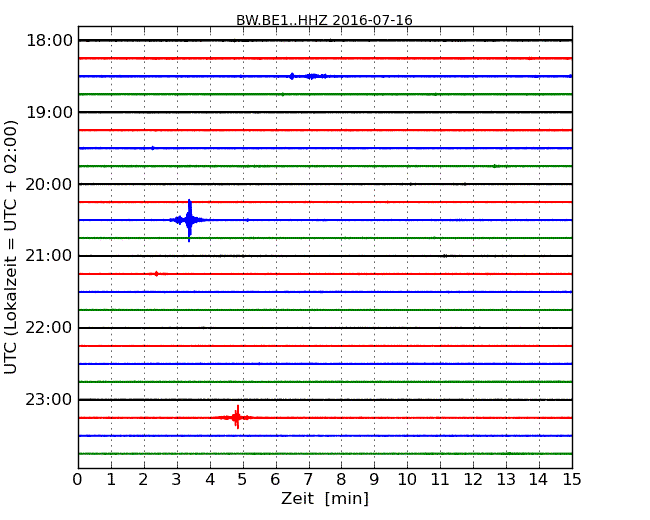The width and height of the screenshot is (650, 520).
Task: Click the 21:00 time axis label
Action: point(49,256)
